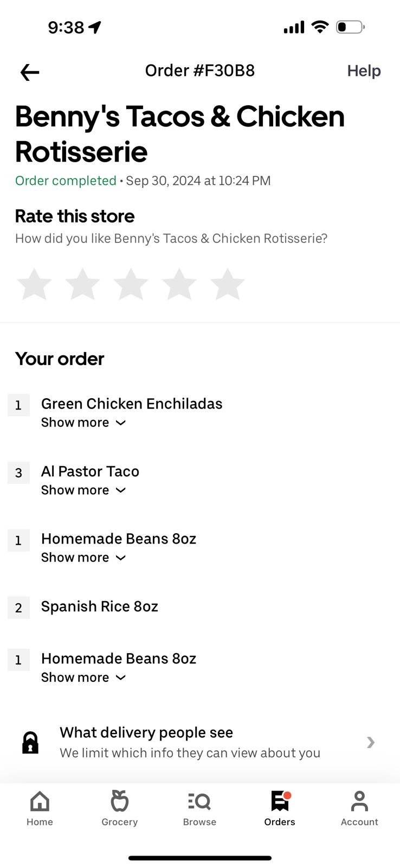This screenshot has height=868, width=400.
Task: Select the Spanish Rice 8oz item
Action: pos(100,607)
